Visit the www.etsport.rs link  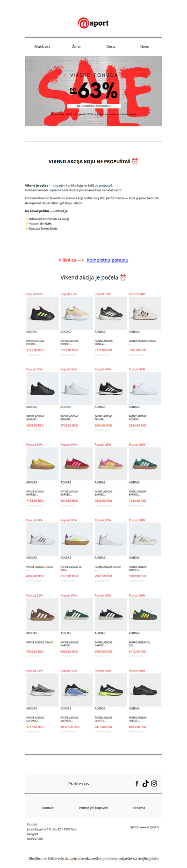pyautogui.click(x=150, y=827)
